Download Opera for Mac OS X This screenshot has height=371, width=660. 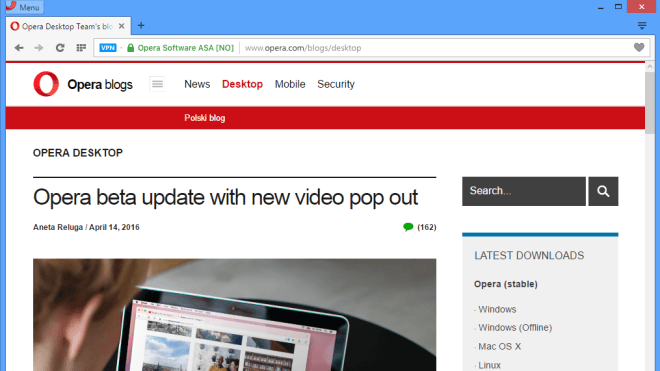(500, 347)
